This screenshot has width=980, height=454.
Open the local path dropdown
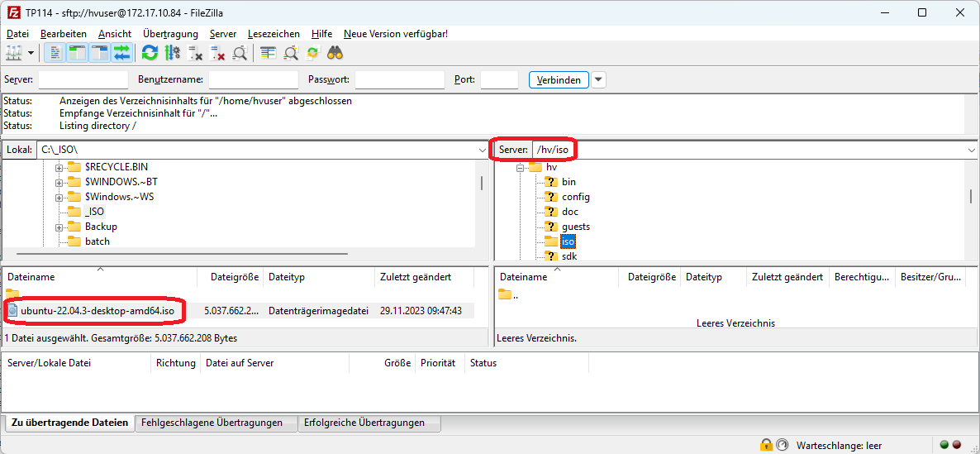[483, 150]
